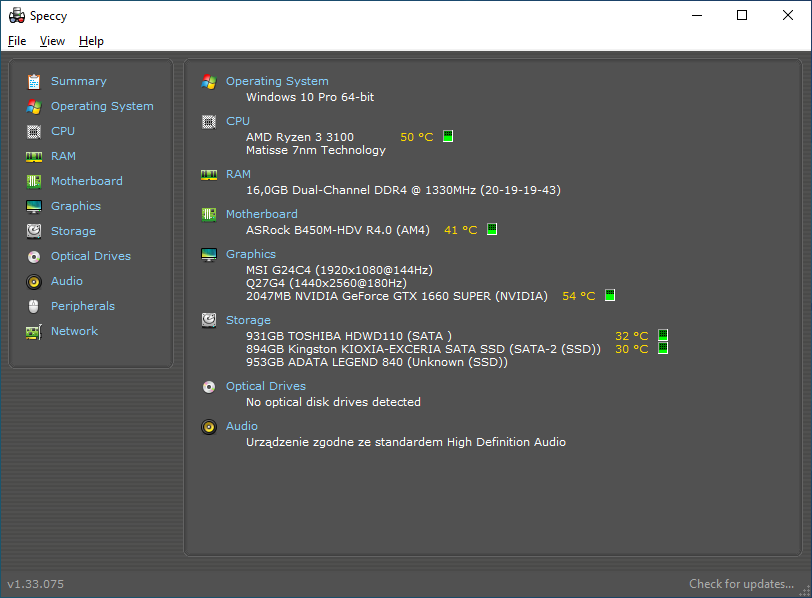Click the green GPU temperature indicator

click(x=610, y=295)
